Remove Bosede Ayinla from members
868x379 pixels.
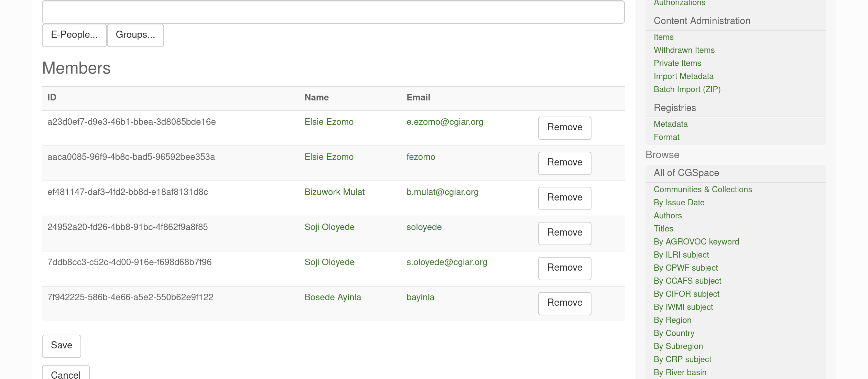(x=565, y=303)
